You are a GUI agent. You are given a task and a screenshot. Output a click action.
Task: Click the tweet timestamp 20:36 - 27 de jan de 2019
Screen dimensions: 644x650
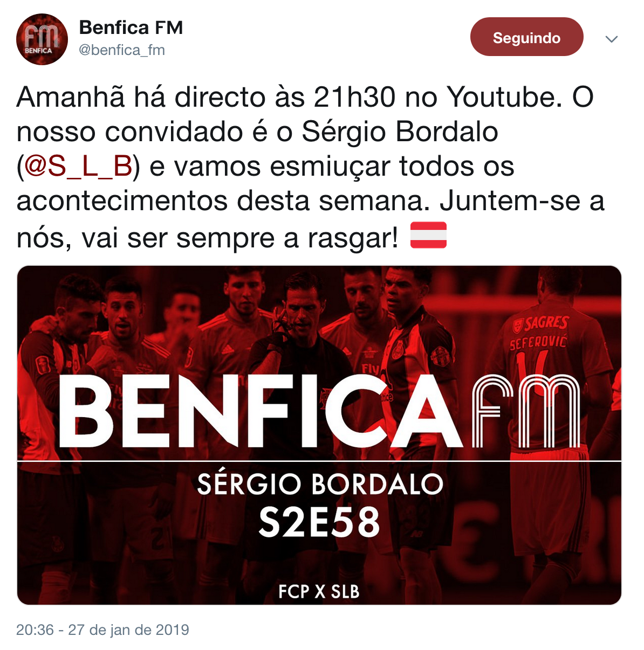point(102,630)
